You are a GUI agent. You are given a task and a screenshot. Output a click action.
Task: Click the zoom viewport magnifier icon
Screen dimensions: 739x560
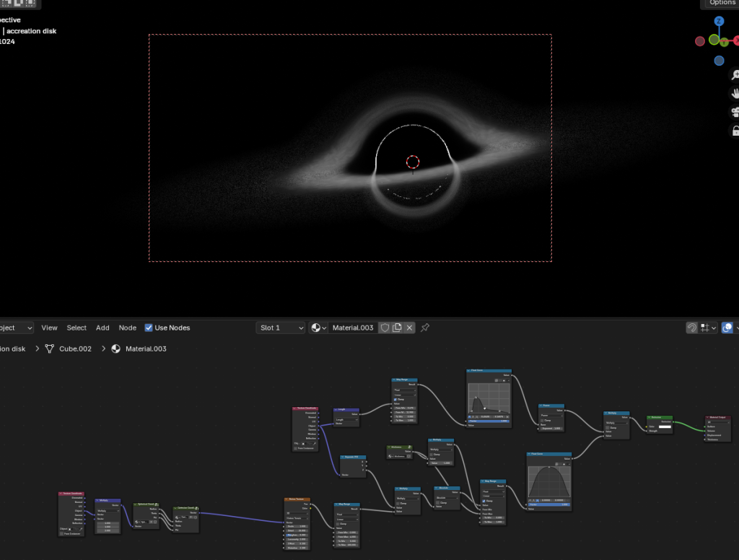(x=735, y=74)
